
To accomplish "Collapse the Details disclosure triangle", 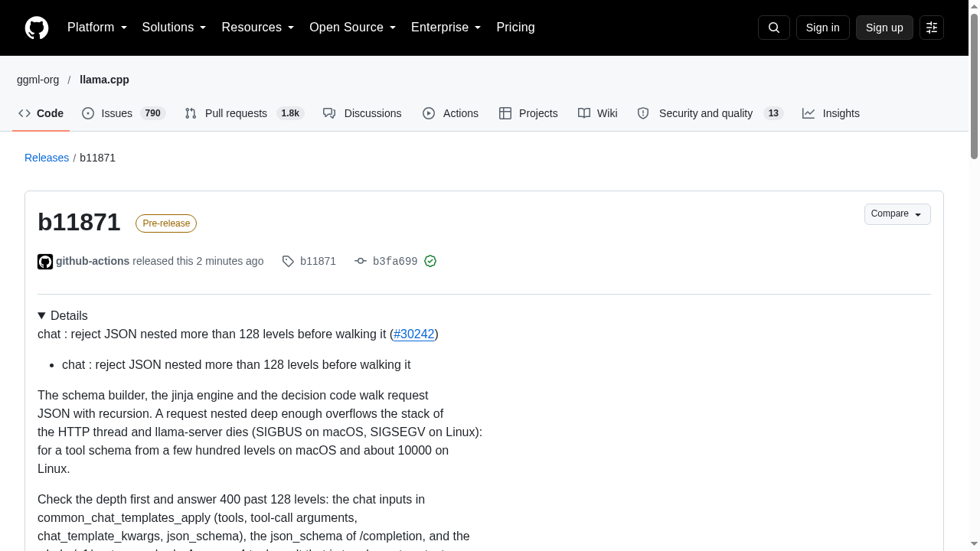I will pos(41,315).
